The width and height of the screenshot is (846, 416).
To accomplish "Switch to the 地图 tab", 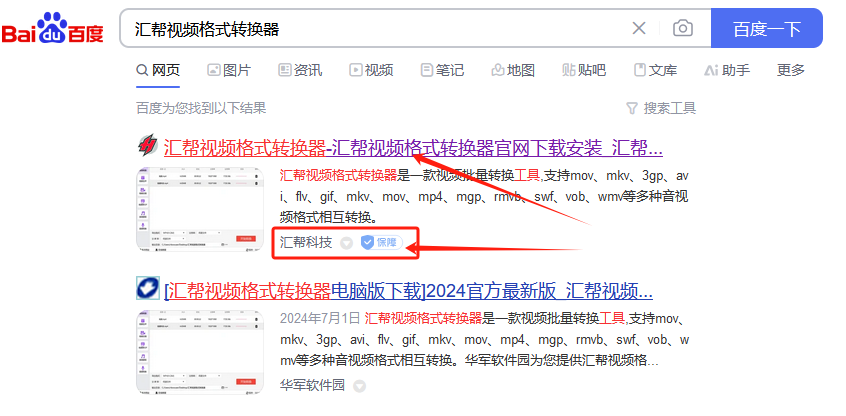I will click(x=513, y=70).
